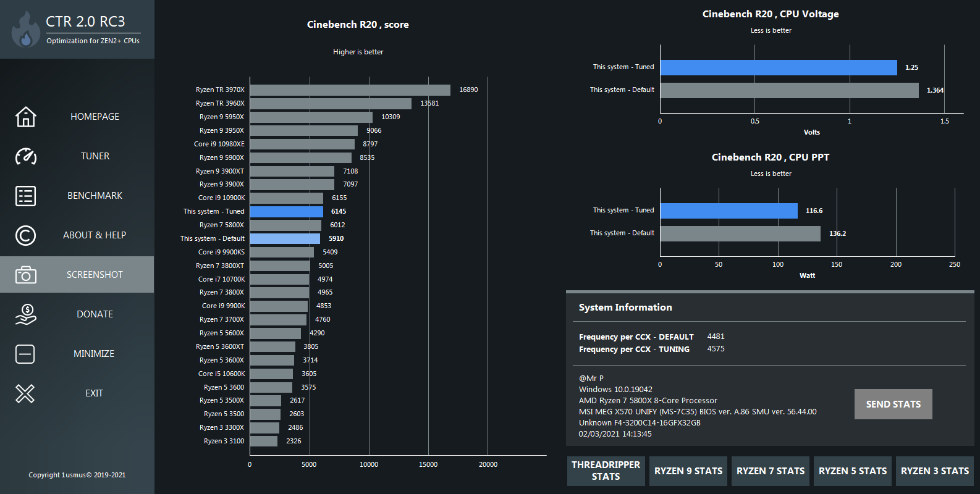The width and height of the screenshot is (980, 494).
Task: Click the exit X icon
Action: (x=25, y=393)
